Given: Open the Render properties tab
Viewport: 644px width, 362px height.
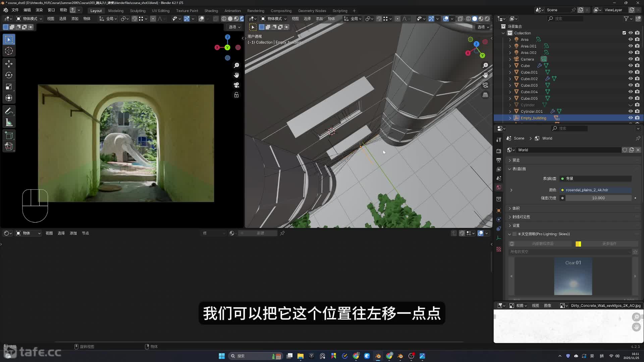Looking at the screenshot, I should tap(499, 151).
